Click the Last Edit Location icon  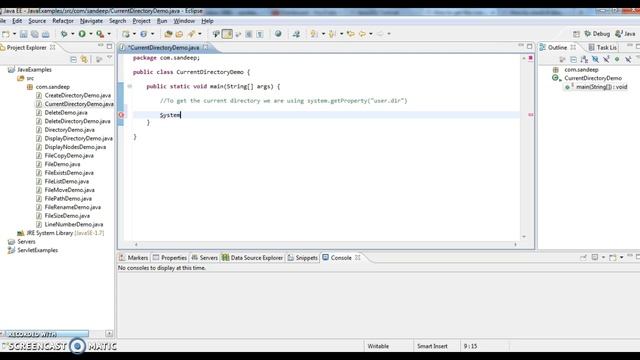[x=351, y=34]
